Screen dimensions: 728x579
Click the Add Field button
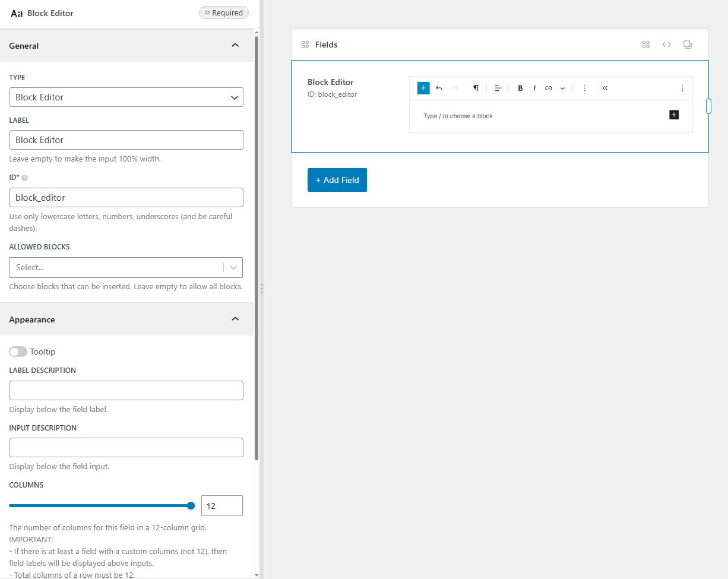(337, 179)
